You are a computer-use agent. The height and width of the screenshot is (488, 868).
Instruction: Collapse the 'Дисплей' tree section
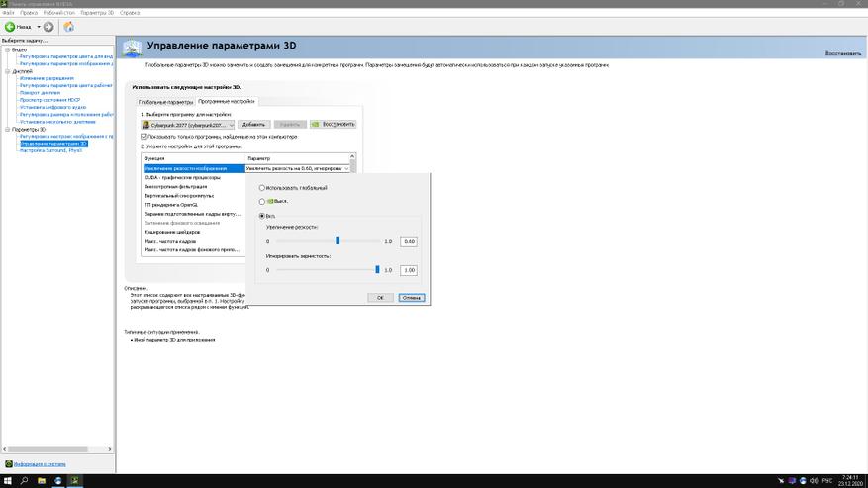pyautogui.click(x=6, y=72)
